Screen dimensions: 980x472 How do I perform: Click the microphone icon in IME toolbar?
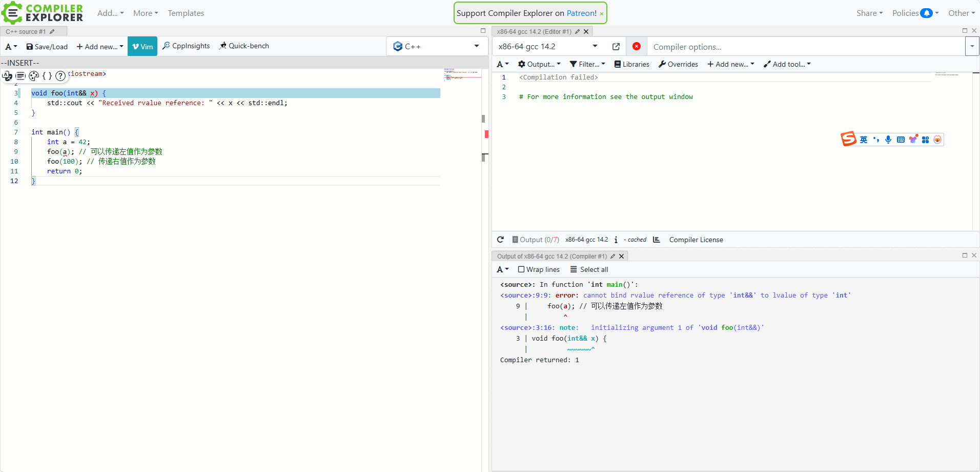pos(888,140)
